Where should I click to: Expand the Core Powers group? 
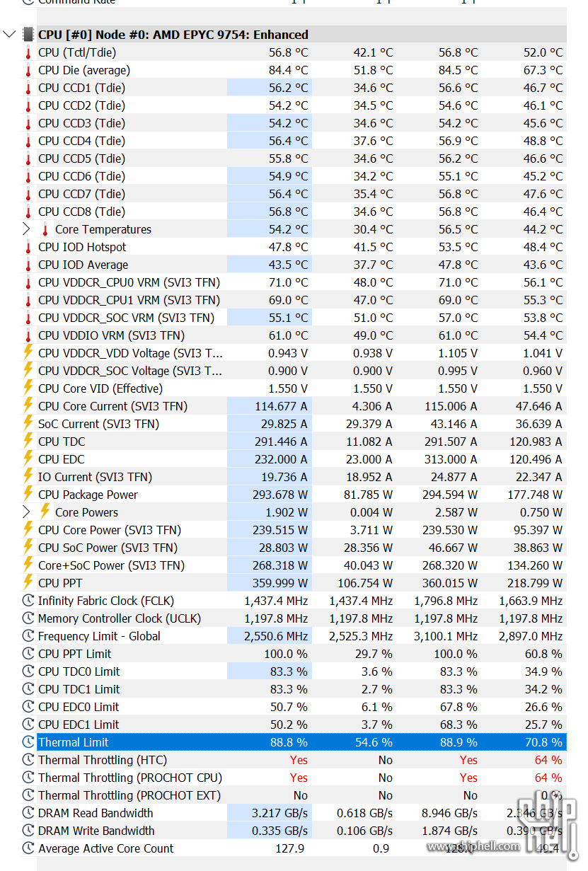tap(25, 512)
